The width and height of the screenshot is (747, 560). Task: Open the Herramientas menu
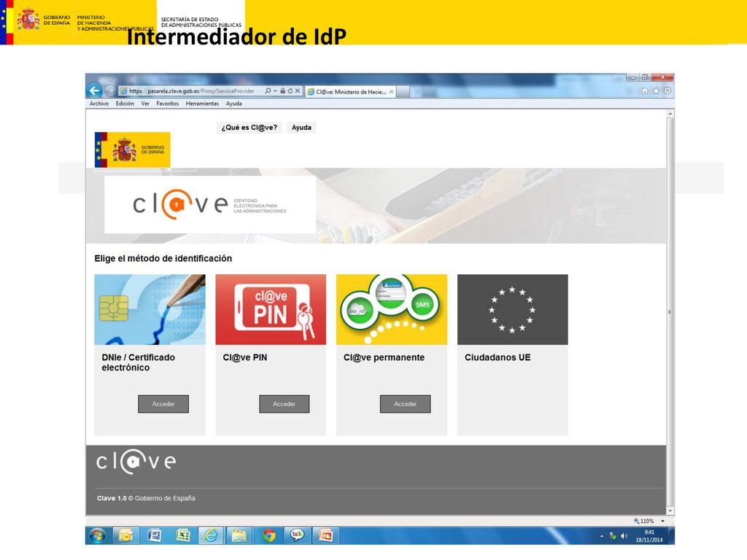tap(203, 104)
